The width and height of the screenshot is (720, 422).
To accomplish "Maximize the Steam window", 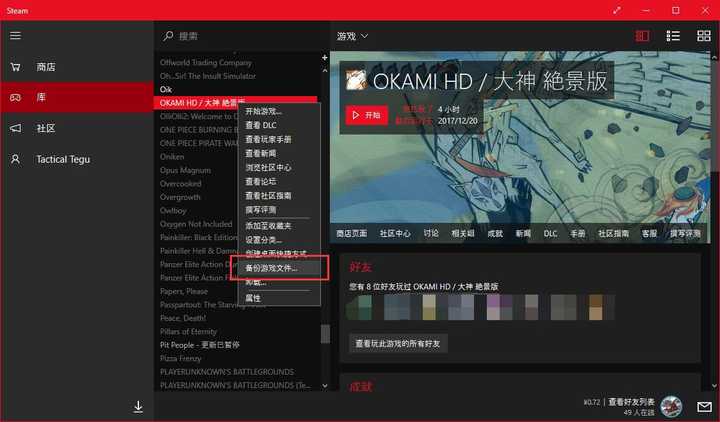I will (x=675, y=10).
